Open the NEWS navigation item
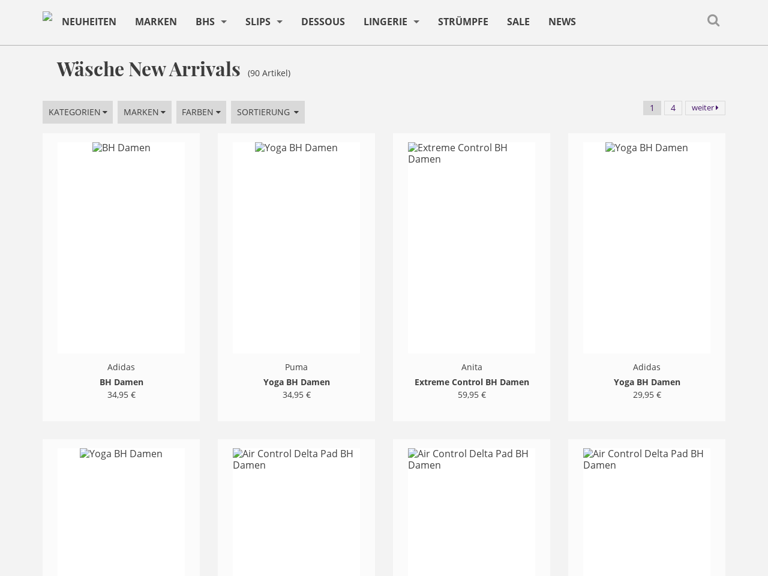The image size is (768, 576). tap(562, 22)
